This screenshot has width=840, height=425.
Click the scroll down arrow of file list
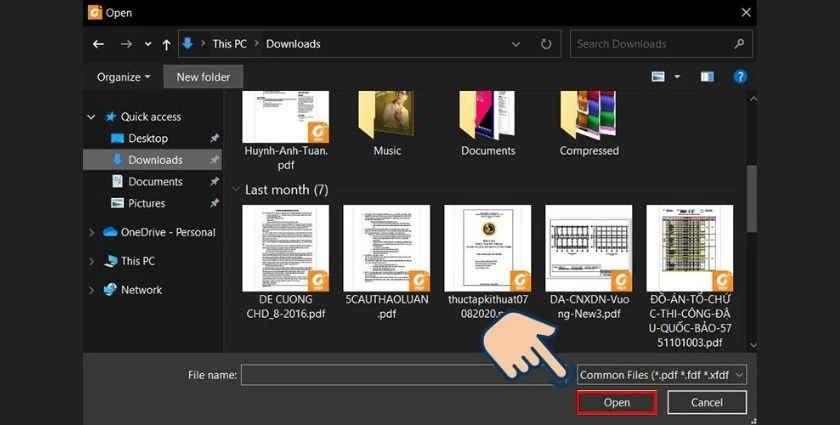click(x=753, y=345)
